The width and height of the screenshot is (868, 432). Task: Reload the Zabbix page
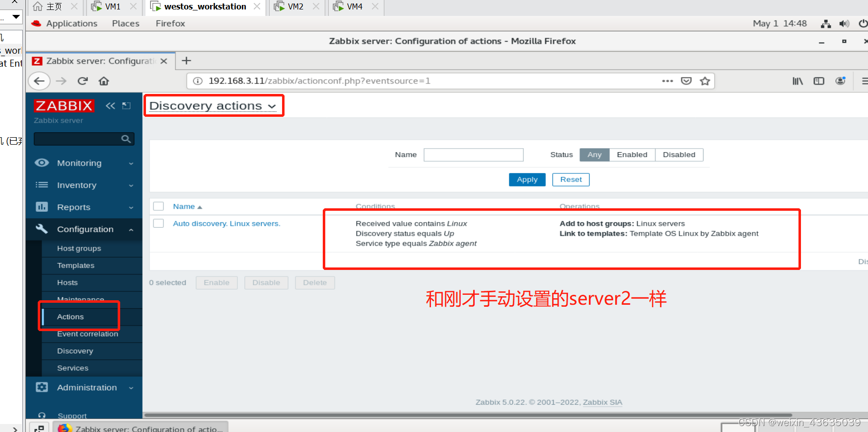coord(82,81)
